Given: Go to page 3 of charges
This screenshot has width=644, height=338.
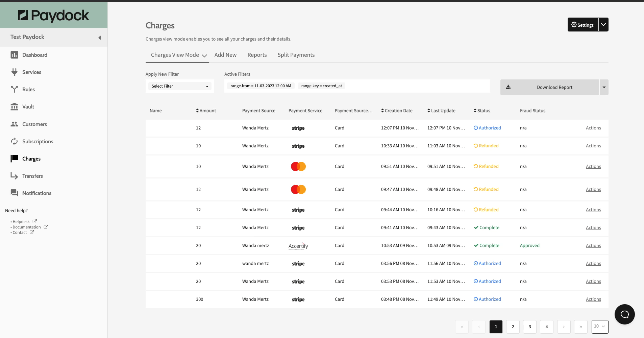Looking at the screenshot, I should pyautogui.click(x=529, y=327).
